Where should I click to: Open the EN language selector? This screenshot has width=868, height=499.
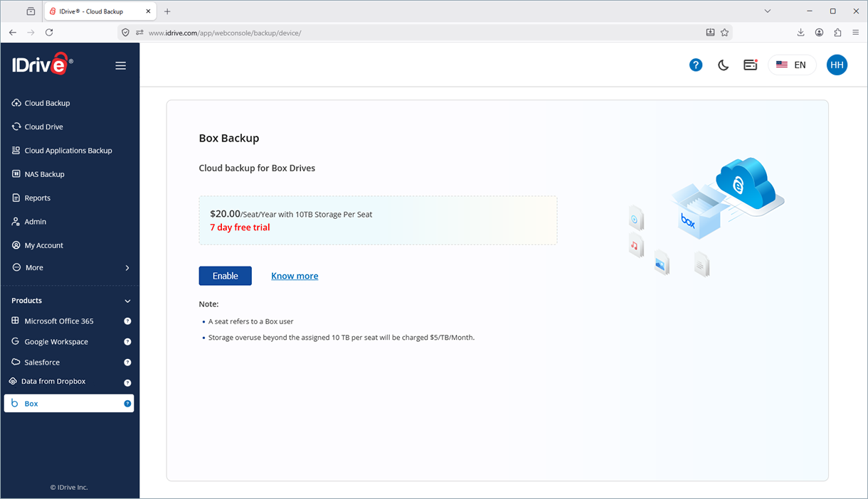click(792, 65)
